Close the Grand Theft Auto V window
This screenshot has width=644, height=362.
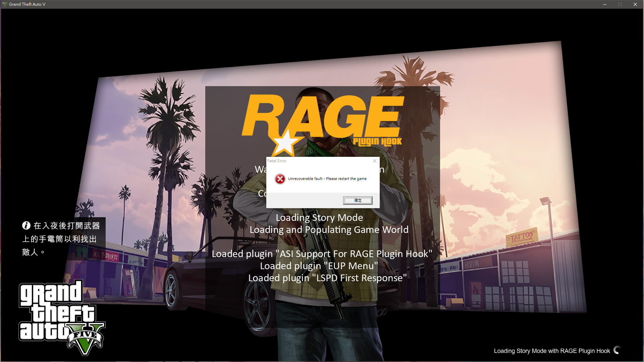(635, 4)
